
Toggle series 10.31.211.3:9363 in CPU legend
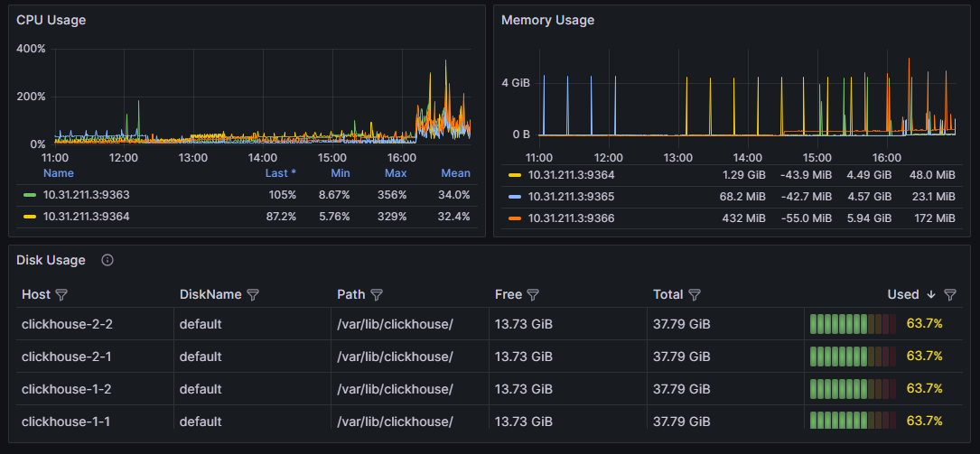click(87, 195)
